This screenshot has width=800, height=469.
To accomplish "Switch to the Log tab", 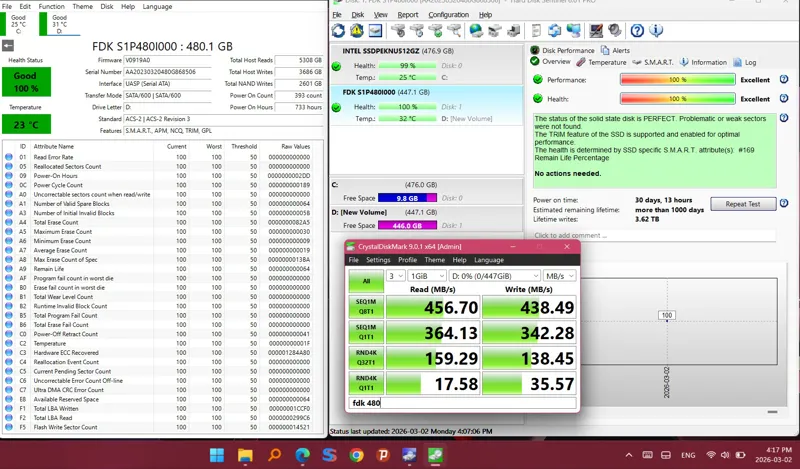I will click(x=745, y=62).
